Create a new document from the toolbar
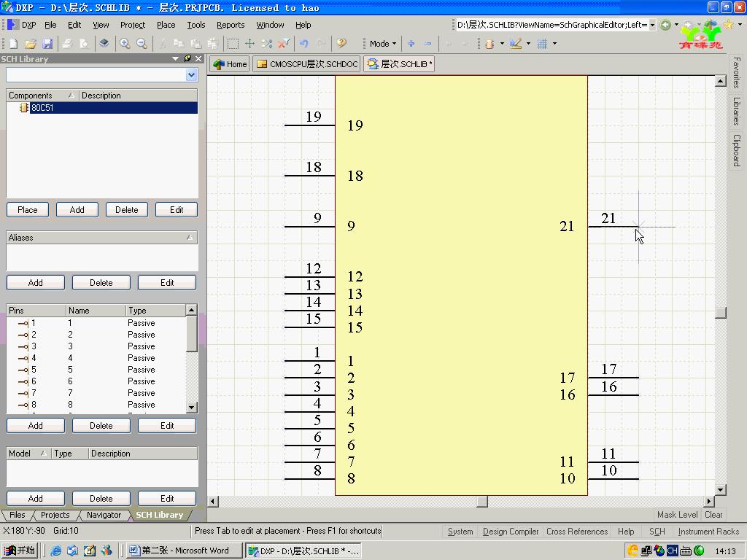Image resolution: width=747 pixels, height=560 pixels. [13, 44]
